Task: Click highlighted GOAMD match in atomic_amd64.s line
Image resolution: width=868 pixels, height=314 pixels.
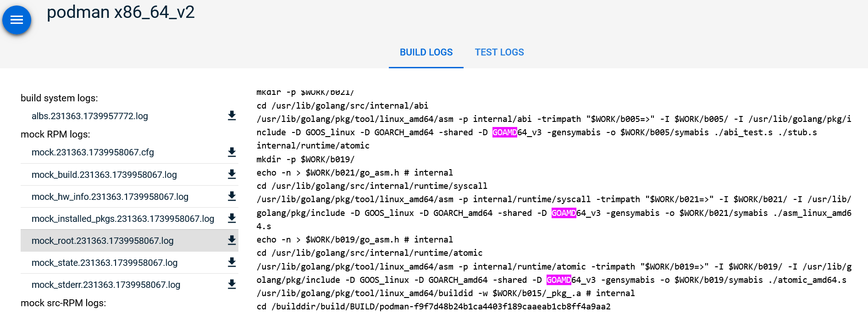Action: tap(558, 280)
